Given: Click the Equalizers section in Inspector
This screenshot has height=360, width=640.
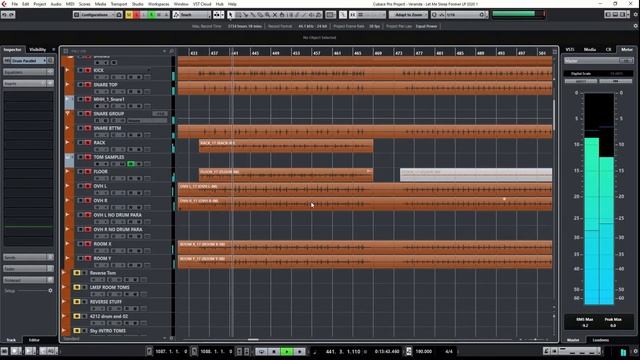Looking at the screenshot, I should click(x=28, y=72).
